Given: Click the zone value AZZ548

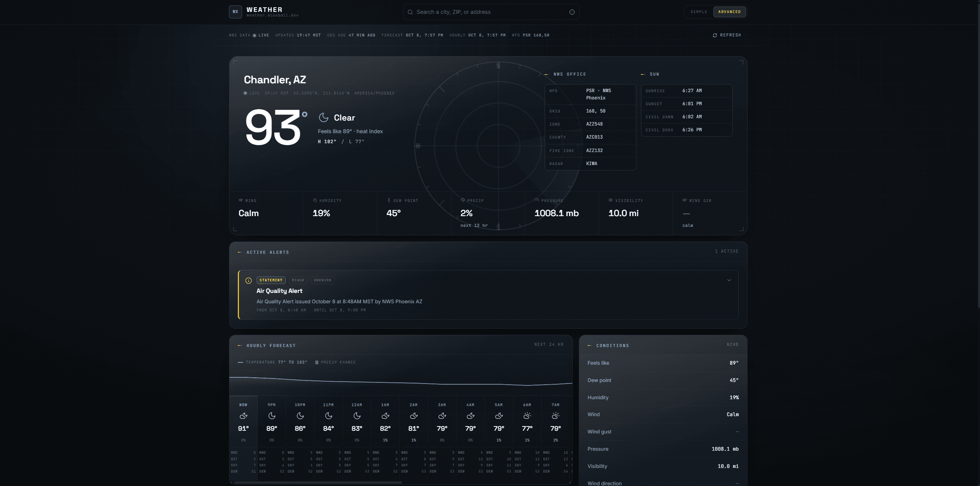Looking at the screenshot, I should click(595, 124).
